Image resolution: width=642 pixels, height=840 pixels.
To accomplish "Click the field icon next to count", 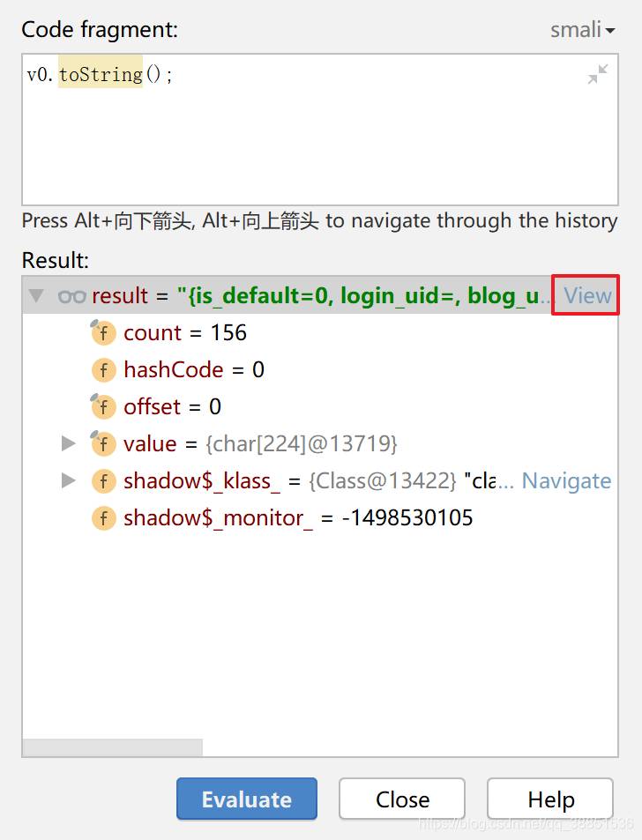I will coord(103,333).
